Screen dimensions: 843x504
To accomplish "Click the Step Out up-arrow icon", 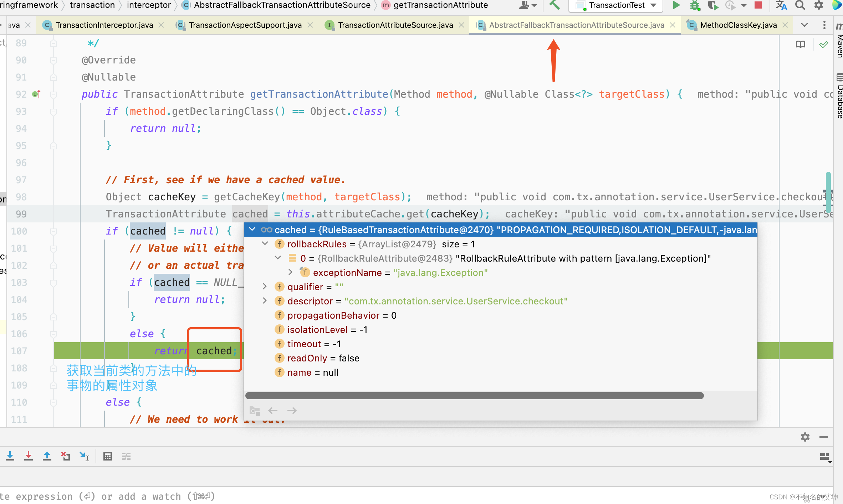I will click(x=47, y=456).
